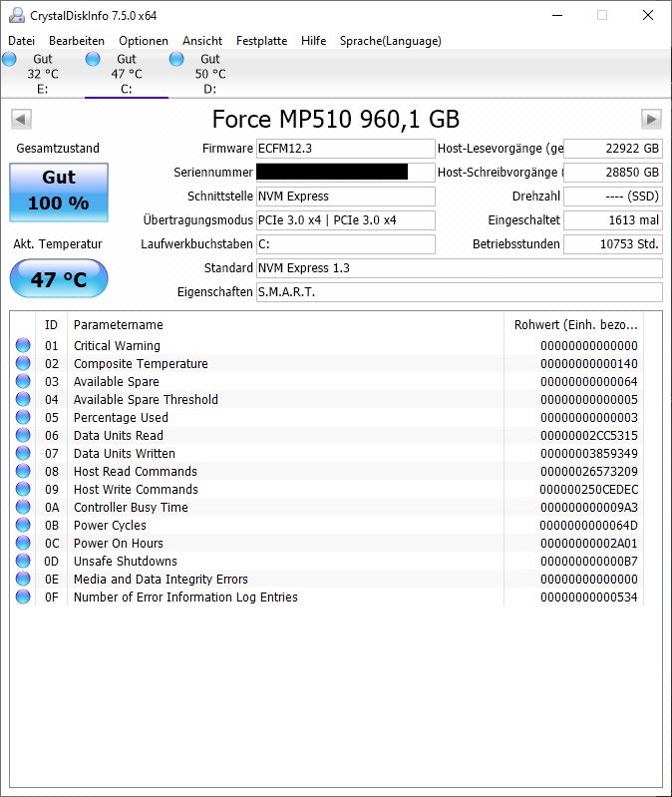Minimize the CrystalDiskInfo window
Image resolution: width=672 pixels, height=797 pixels.
tap(557, 15)
